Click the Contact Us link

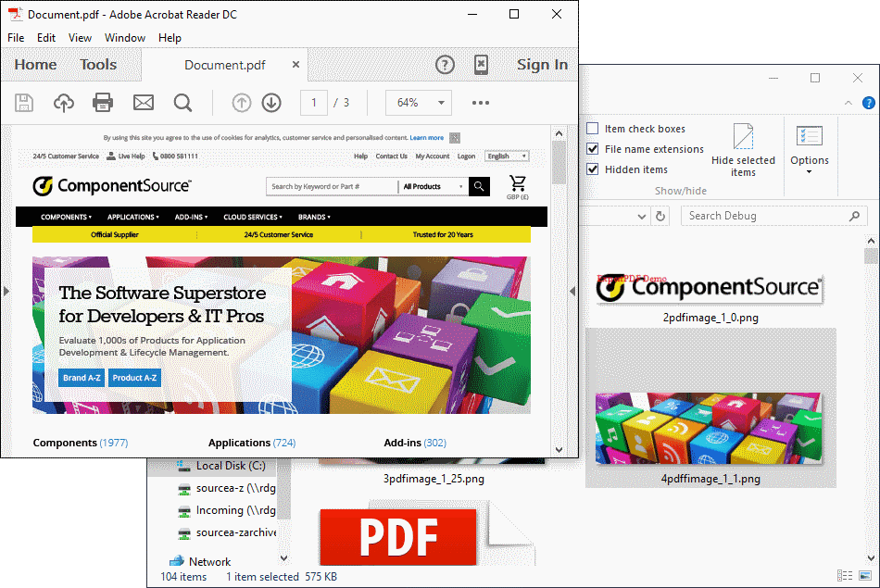click(x=391, y=156)
